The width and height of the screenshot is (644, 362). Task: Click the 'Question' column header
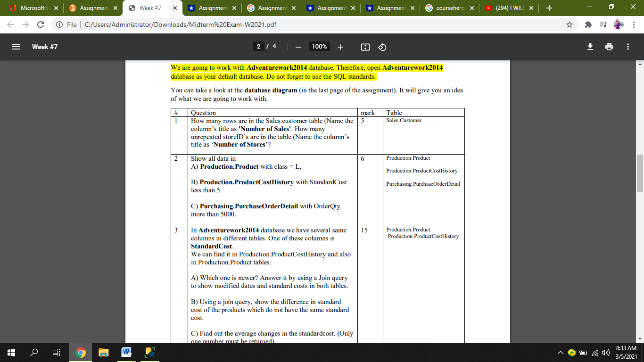(x=203, y=113)
